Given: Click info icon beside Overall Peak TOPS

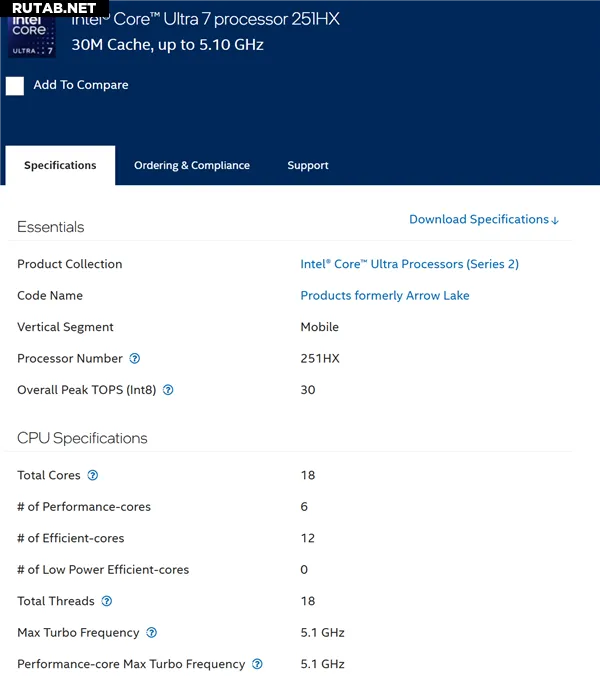Looking at the screenshot, I should pyautogui.click(x=168, y=390).
